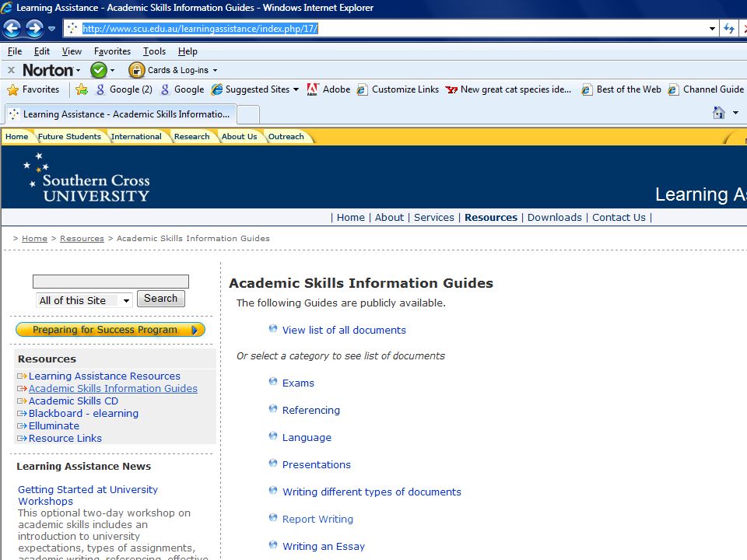Open the Referencing category link
The height and width of the screenshot is (560, 747).
[311, 411]
